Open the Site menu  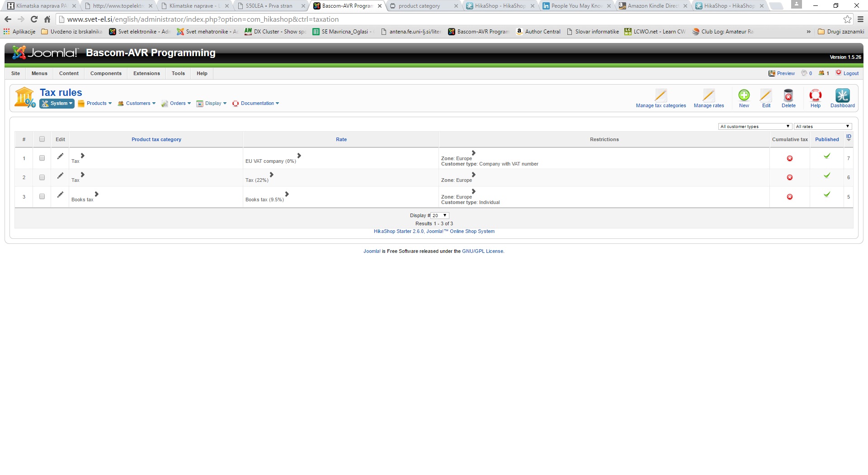15,73
